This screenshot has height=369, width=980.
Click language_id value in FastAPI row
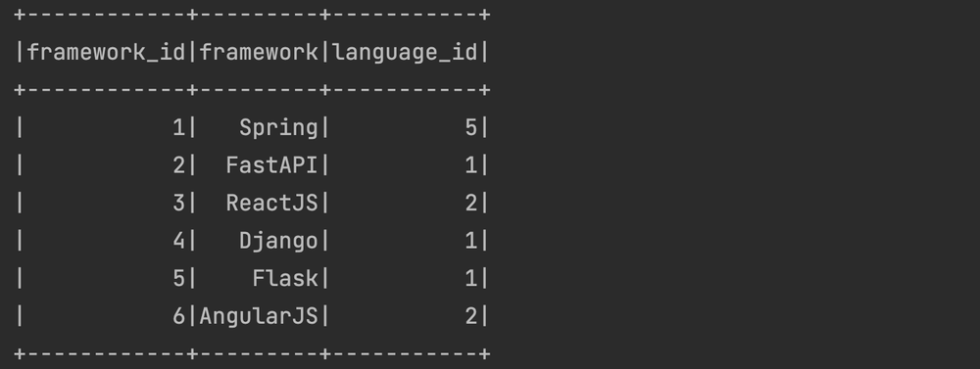tap(471, 165)
